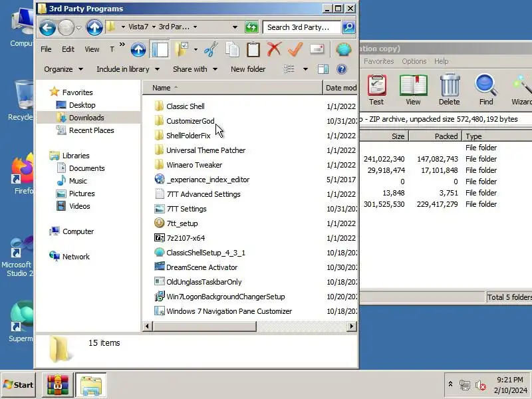Open WinRAR from the taskbar
Viewport: 532px width, 399px height.
57,385
